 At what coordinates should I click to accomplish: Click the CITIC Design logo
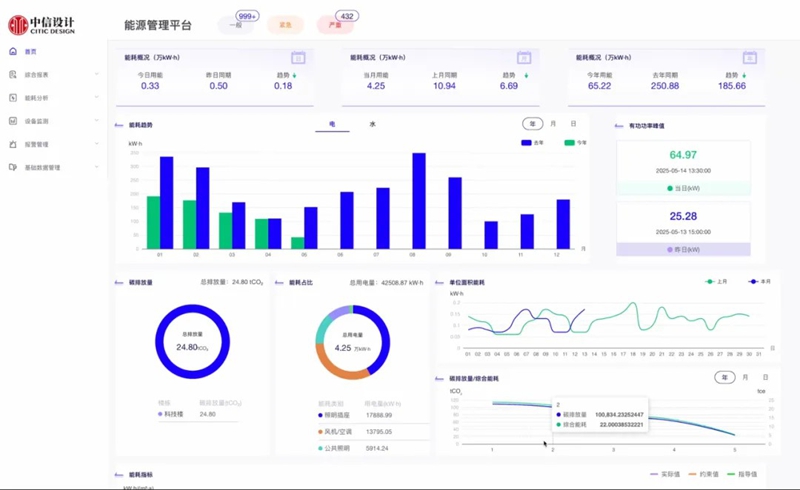[41, 24]
